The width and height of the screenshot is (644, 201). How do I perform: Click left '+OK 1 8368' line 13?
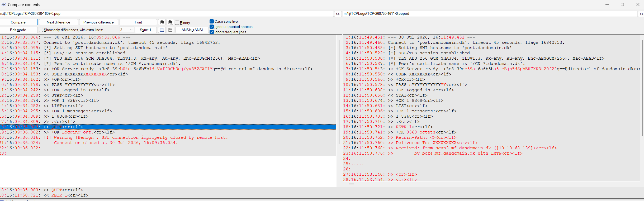168,100
